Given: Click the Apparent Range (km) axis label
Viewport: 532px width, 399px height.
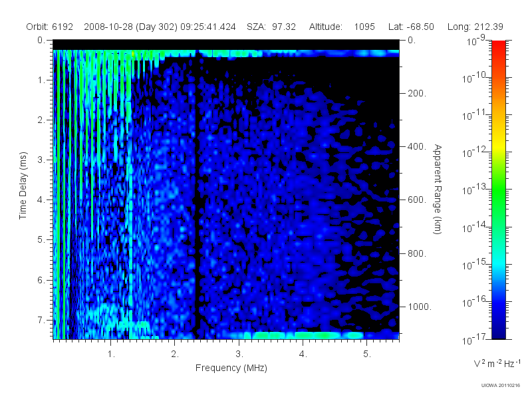Looking at the screenshot, I should pyautogui.click(x=438, y=190).
